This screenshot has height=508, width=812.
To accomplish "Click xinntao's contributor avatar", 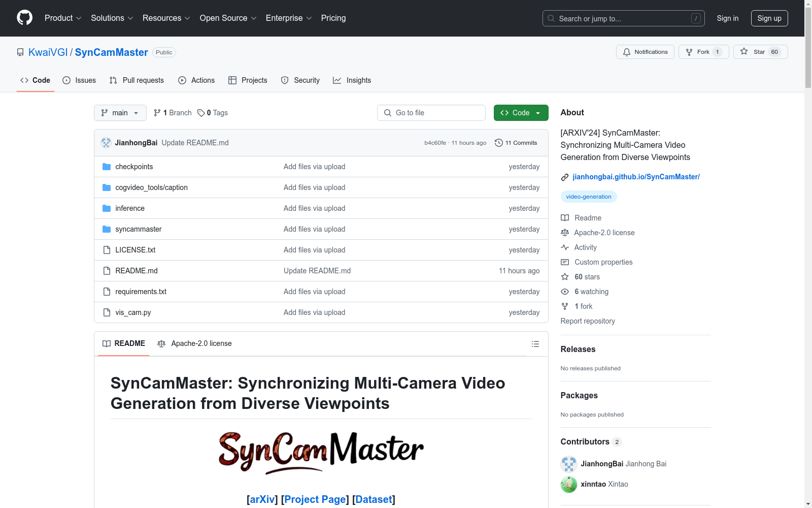I will (568, 484).
